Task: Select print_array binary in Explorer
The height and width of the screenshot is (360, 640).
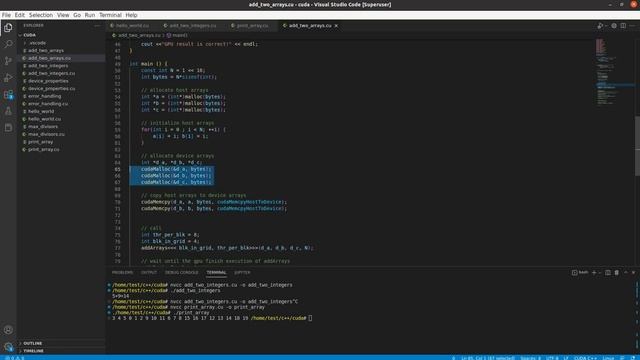Action: (x=40, y=142)
